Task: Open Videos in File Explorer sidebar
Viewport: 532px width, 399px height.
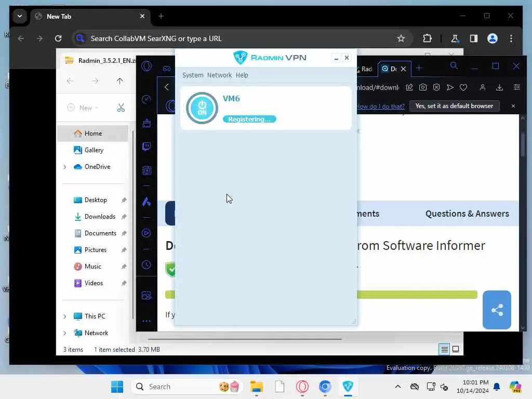Action: tap(94, 283)
